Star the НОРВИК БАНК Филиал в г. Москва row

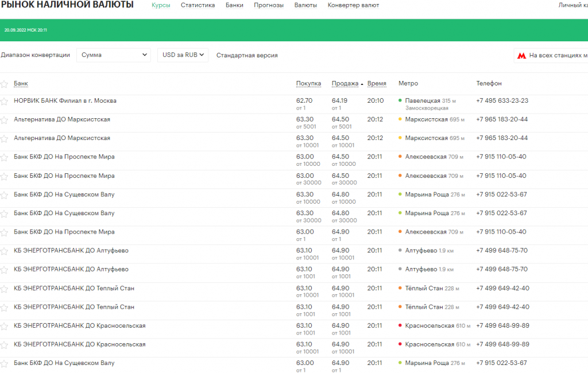click(x=4, y=101)
